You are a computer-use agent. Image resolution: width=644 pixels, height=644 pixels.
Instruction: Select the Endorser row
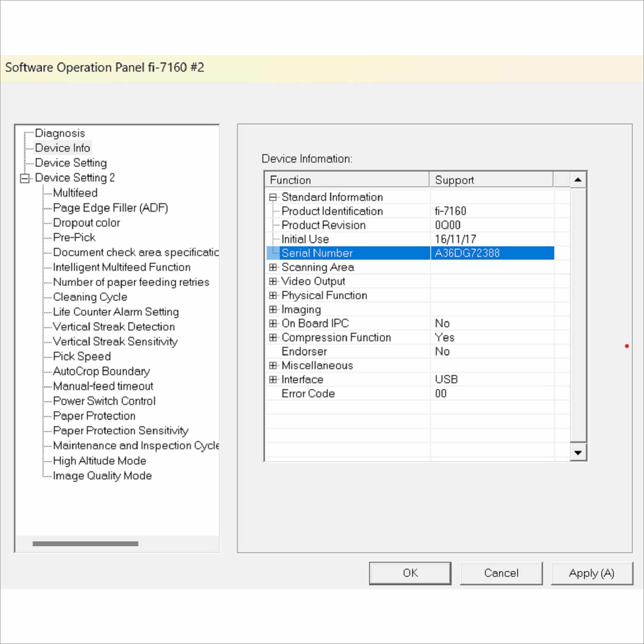coord(411,351)
